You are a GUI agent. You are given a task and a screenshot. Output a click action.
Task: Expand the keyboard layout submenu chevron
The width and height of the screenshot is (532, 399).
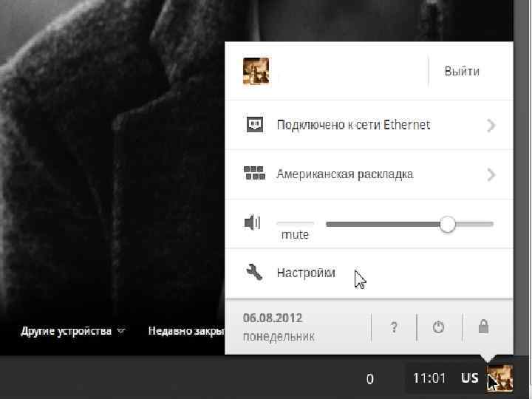pyautogui.click(x=491, y=175)
